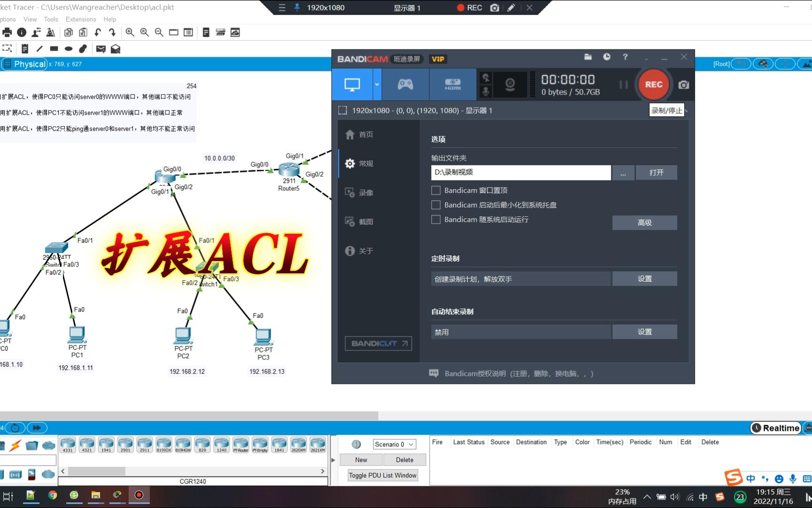Choose Bandicam HDMI device recording mode
Screen dimensions: 812x508
coord(453,85)
